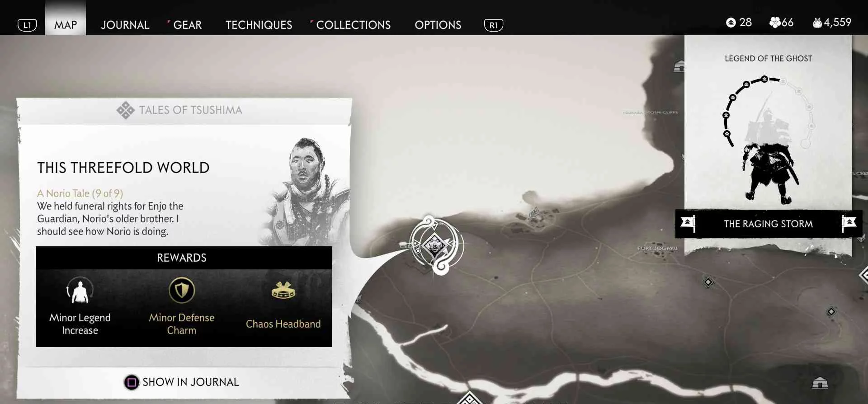
Task: Click The Raging Storm legend banner
Action: pos(769,224)
